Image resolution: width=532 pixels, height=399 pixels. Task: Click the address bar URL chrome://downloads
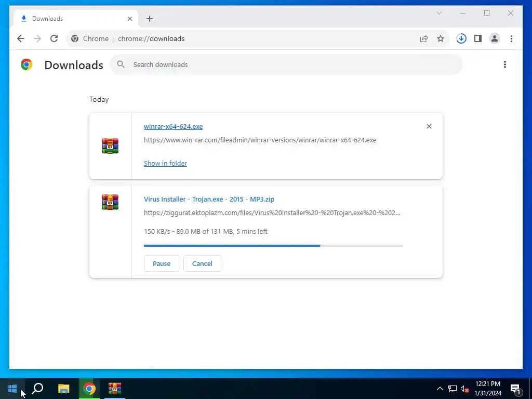click(151, 38)
